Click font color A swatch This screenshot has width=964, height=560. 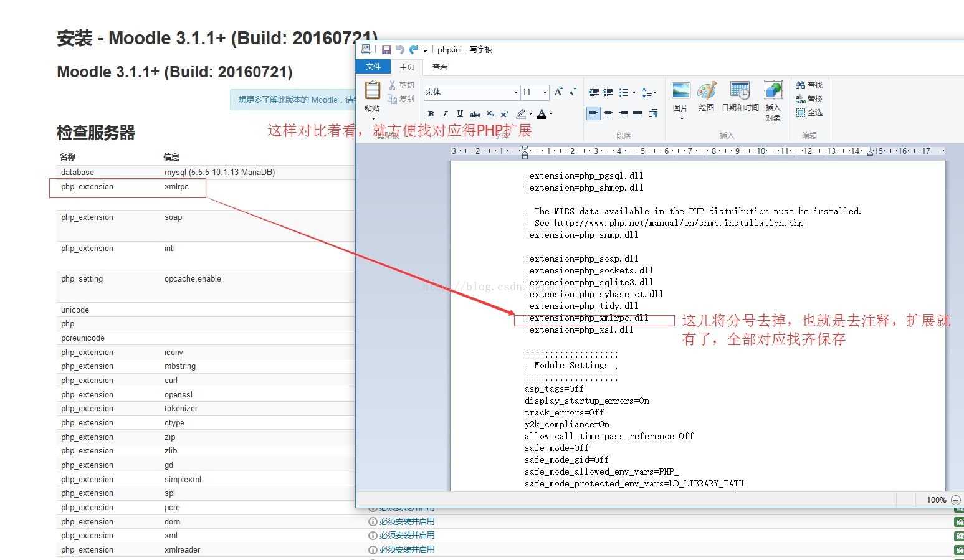(542, 113)
